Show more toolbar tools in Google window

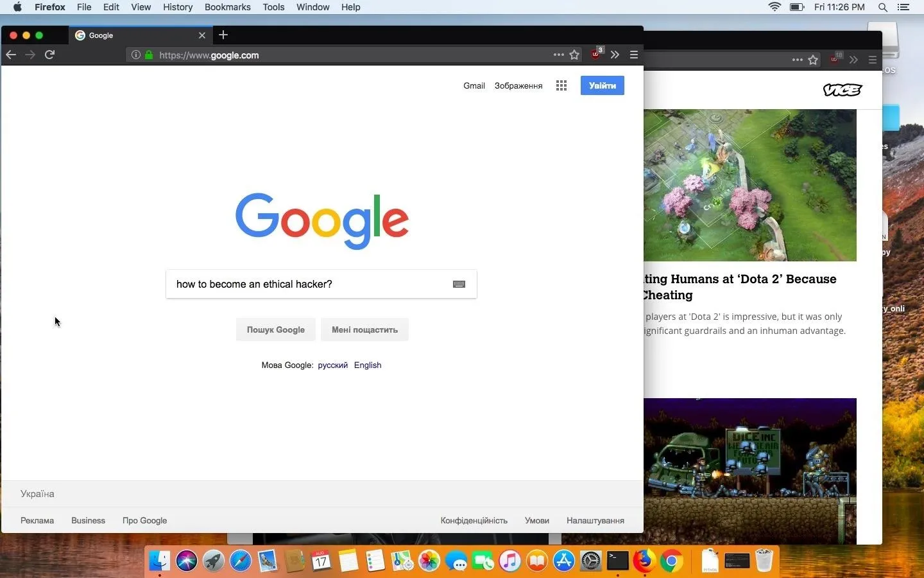click(x=615, y=55)
